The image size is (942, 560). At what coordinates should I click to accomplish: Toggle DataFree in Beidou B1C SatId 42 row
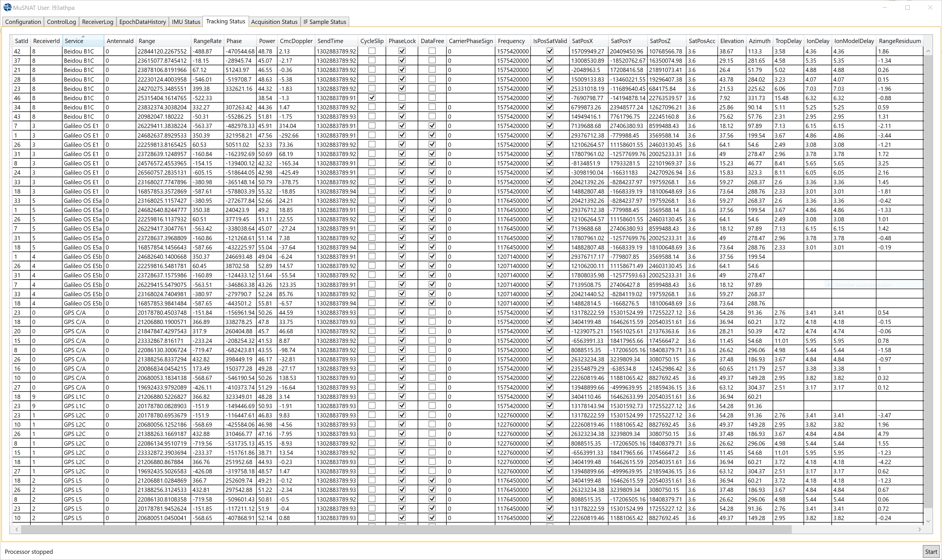[x=432, y=51]
